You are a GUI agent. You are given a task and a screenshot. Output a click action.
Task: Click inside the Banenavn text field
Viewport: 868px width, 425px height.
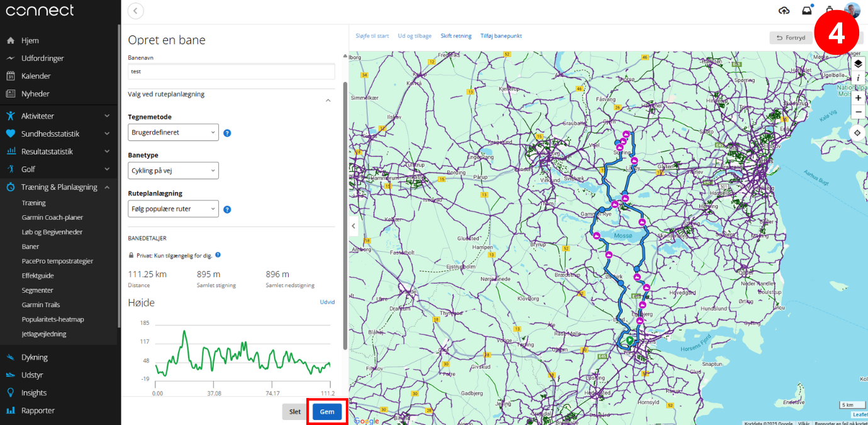pos(230,71)
